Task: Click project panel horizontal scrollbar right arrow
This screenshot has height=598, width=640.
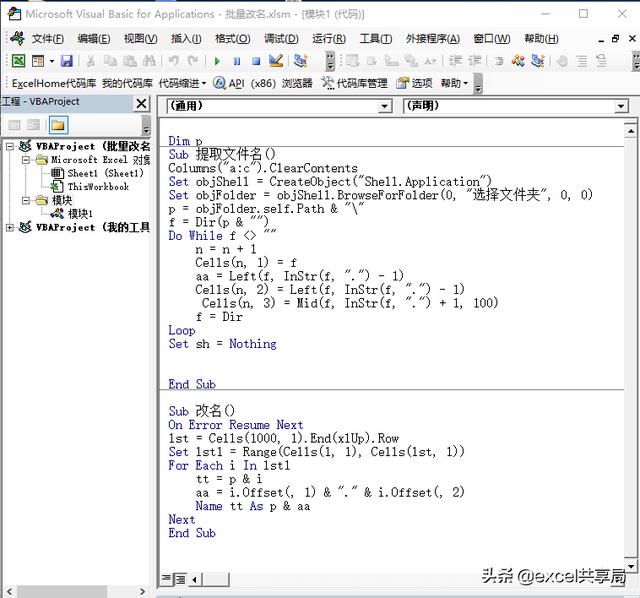Action: [142, 591]
